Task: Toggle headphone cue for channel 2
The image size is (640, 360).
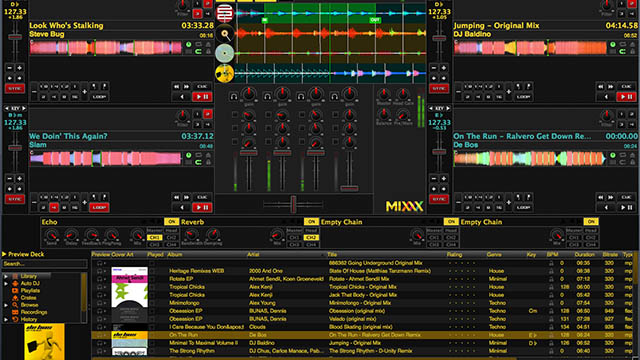Action: coord(267,97)
